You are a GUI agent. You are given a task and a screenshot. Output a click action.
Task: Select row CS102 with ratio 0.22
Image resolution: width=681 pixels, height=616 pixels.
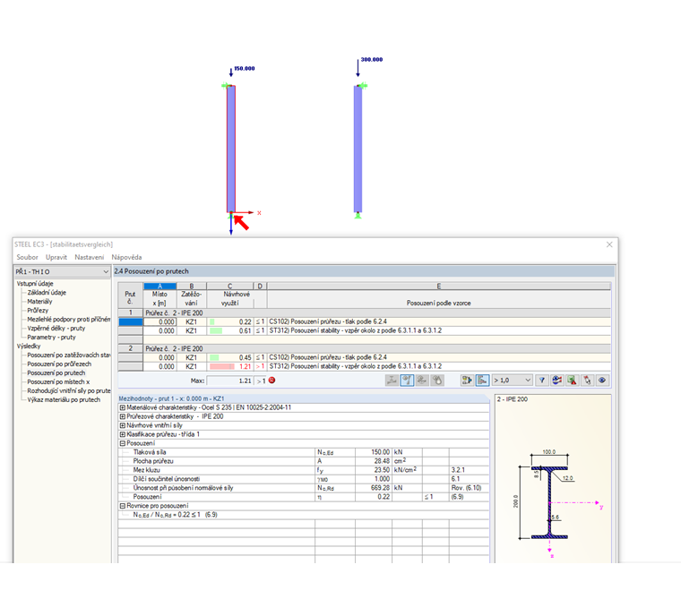coord(365,322)
